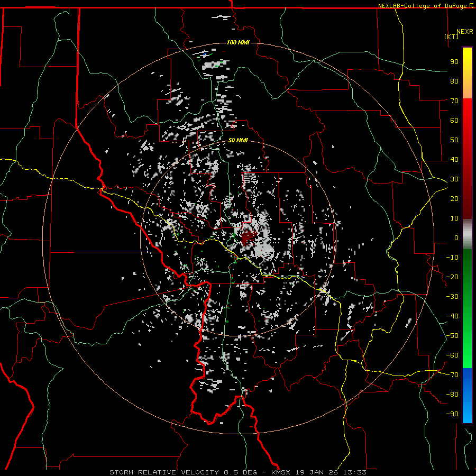Viewport: 476px width, 476px height.
Task: Click the positive 70 scale value
Action: tap(454, 101)
